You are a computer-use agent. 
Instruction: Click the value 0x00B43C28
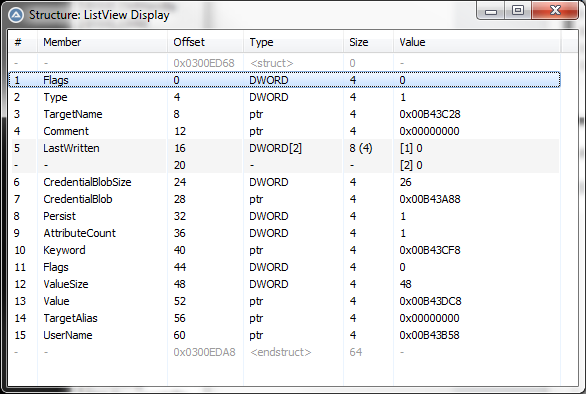(x=430, y=114)
